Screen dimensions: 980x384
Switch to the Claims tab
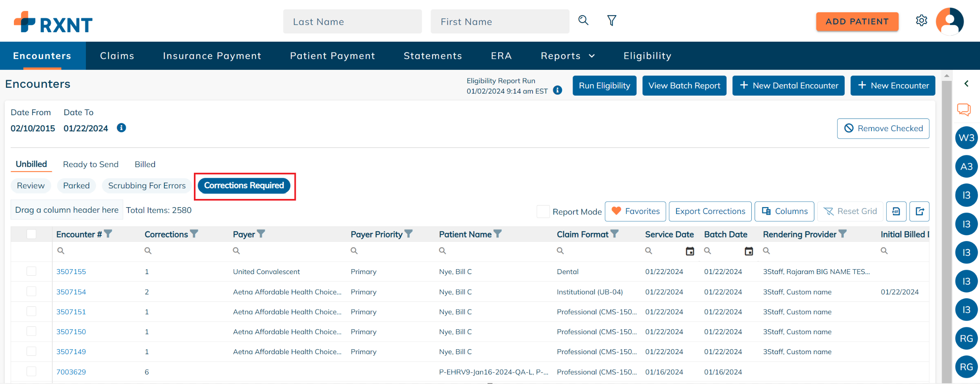[x=117, y=56]
